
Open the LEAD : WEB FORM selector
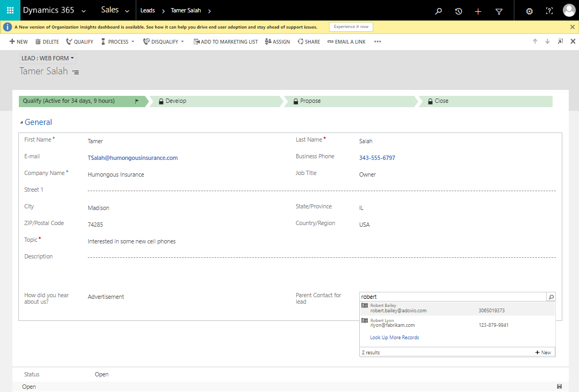coord(47,58)
